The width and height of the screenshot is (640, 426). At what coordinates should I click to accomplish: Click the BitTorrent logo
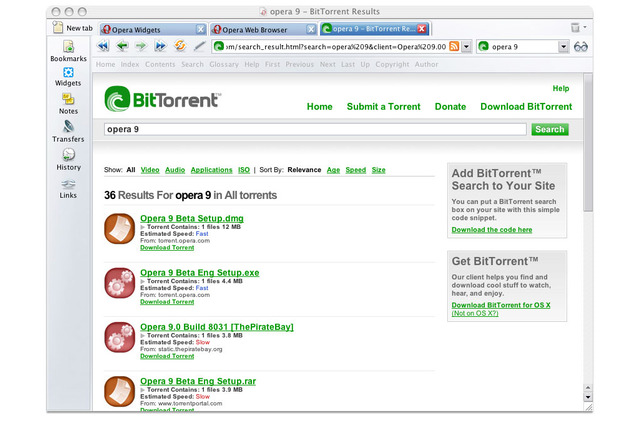[x=163, y=99]
